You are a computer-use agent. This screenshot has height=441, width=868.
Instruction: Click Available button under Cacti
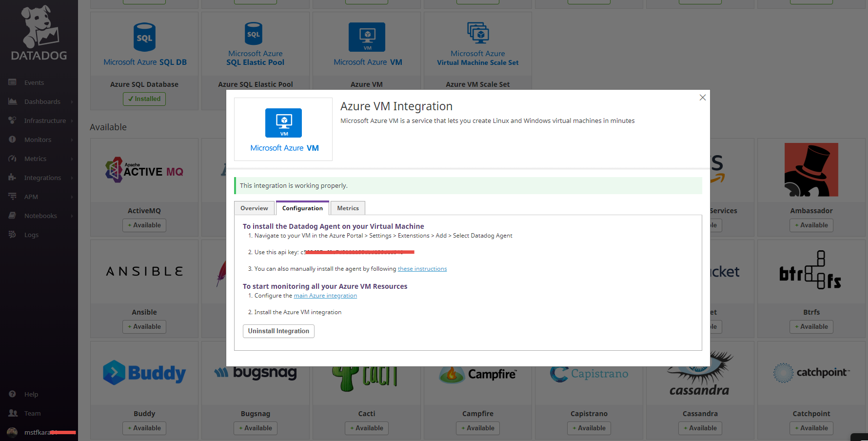367,428
